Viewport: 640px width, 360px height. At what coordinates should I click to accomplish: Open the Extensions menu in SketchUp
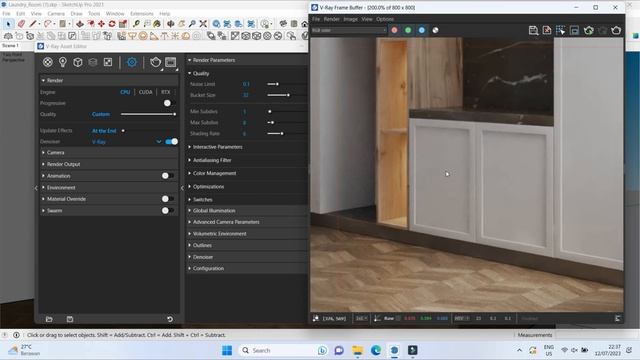(142, 13)
